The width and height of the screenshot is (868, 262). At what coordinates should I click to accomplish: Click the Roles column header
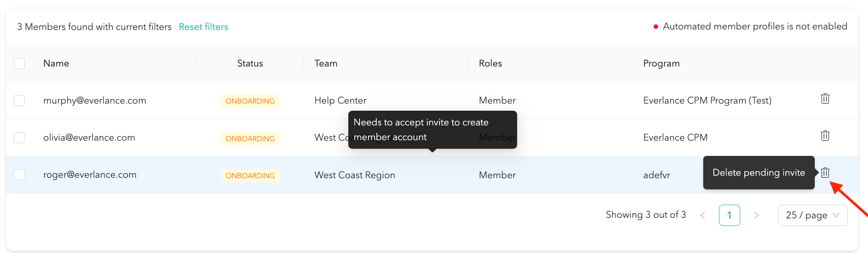coord(490,63)
